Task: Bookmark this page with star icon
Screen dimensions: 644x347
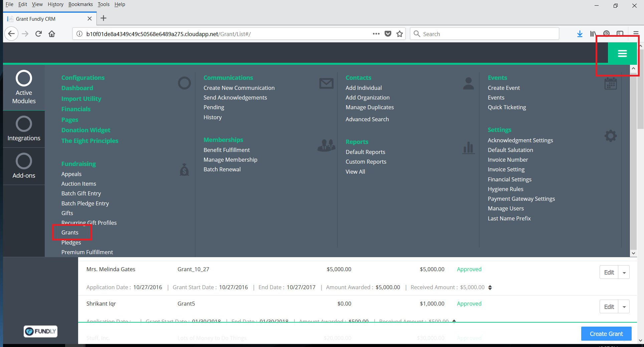Action: pos(400,34)
